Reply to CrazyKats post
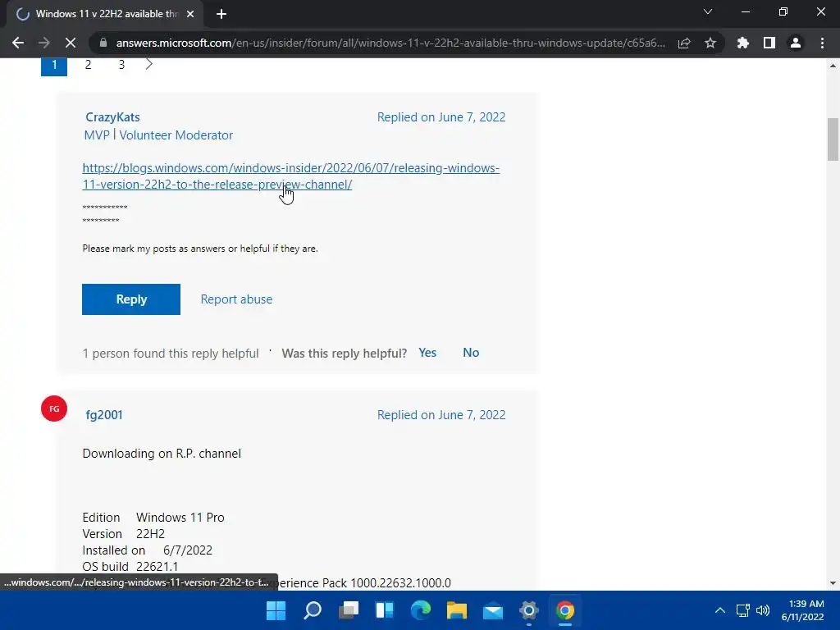This screenshot has width=840, height=630. 131,299
